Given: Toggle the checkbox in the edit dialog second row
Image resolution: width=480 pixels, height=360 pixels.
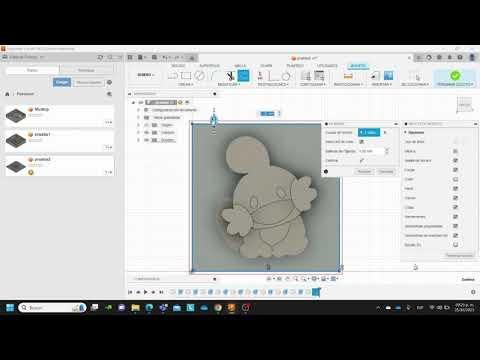Looking at the screenshot, I should click(x=361, y=142).
